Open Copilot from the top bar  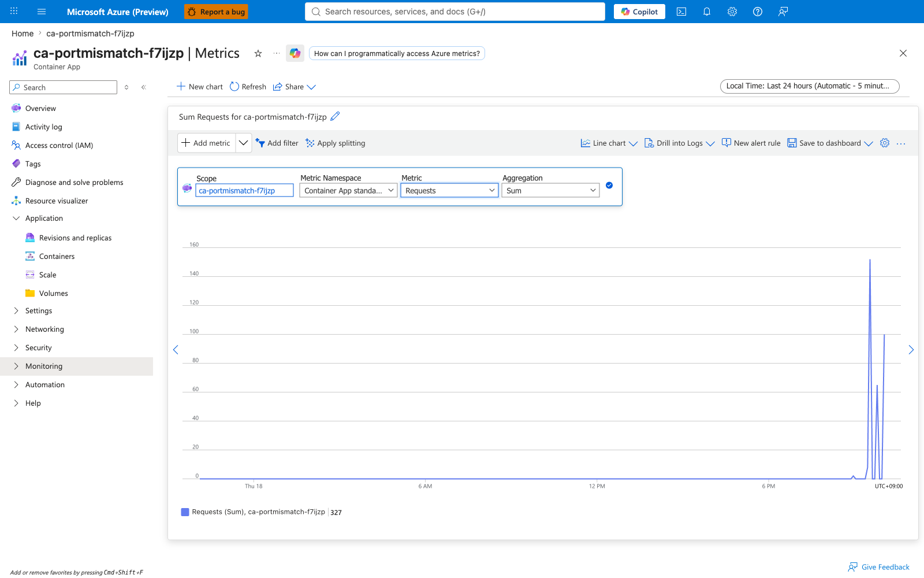tap(639, 12)
